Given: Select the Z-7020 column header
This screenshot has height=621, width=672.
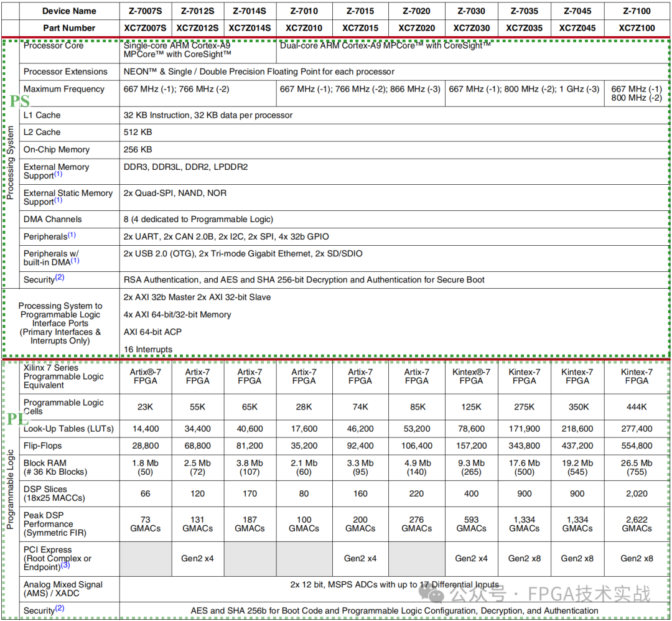Looking at the screenshot, I should (416, 11).
